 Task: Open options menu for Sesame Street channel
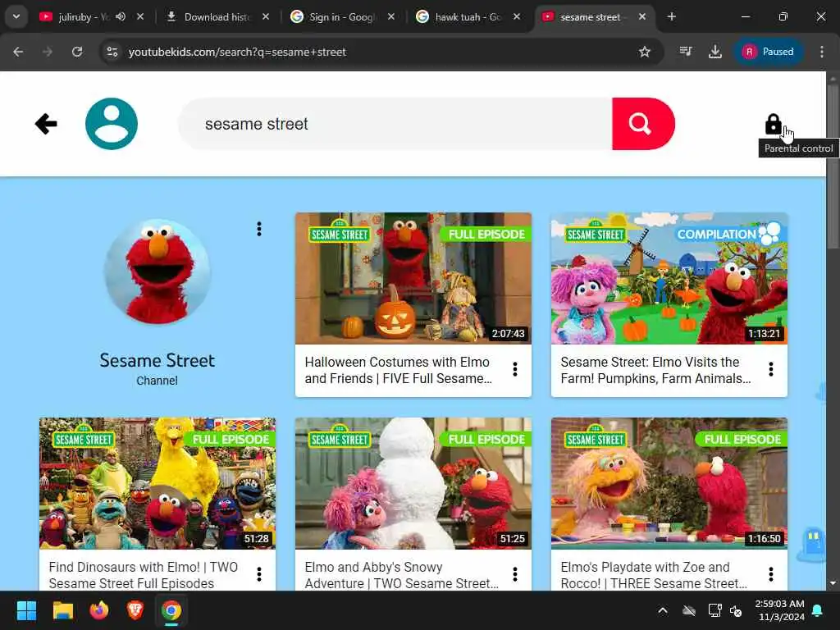click(x=259, y=230)
